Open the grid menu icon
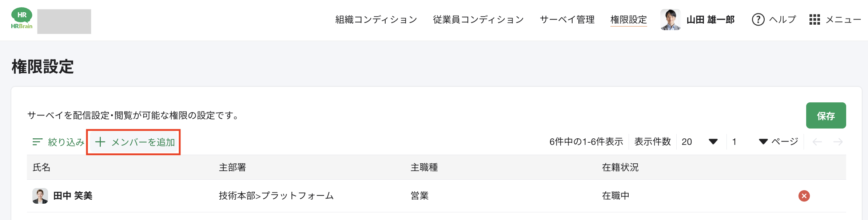Viewport: 868px width, 220px height. pyautogui.click(x=815, y=20)
